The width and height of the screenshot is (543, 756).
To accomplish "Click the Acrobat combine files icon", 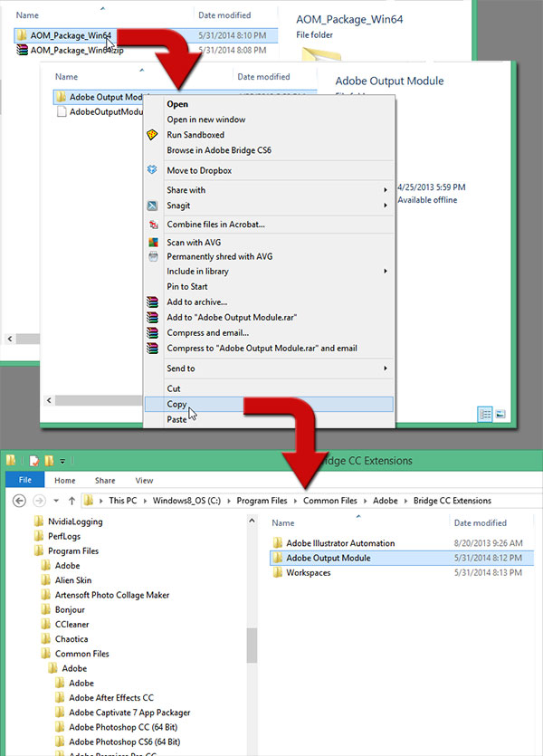I will [x=153, y=225].
